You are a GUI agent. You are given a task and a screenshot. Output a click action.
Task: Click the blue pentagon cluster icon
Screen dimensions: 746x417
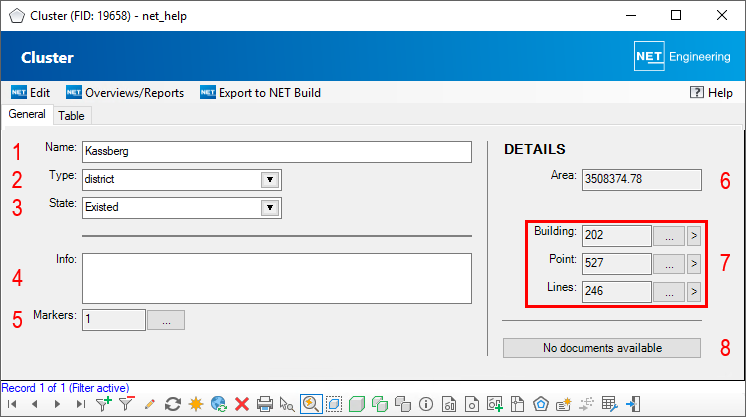541,405
